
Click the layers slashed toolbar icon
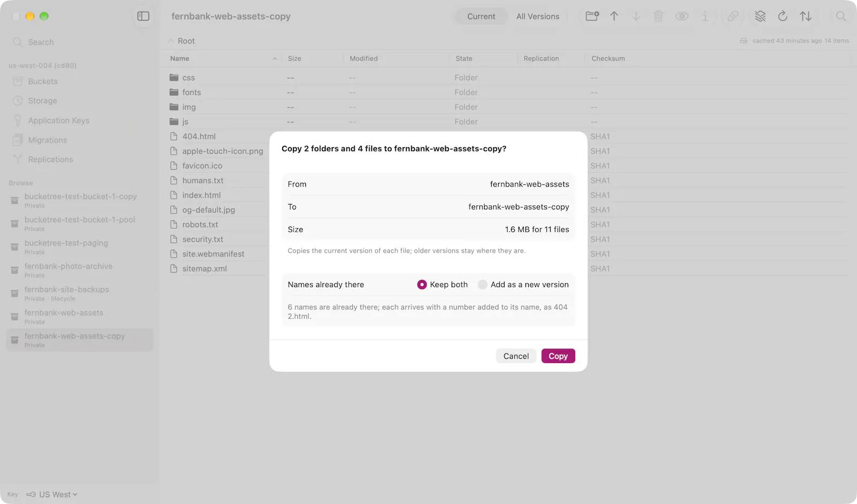tap(760, 16)
